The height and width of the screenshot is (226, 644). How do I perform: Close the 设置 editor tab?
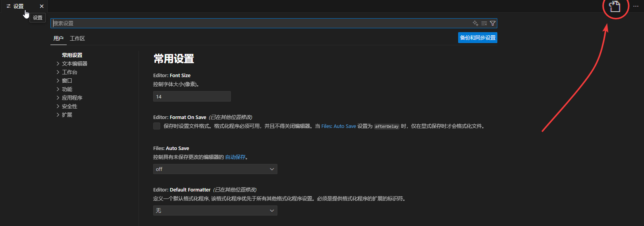[x=42, y=6]
